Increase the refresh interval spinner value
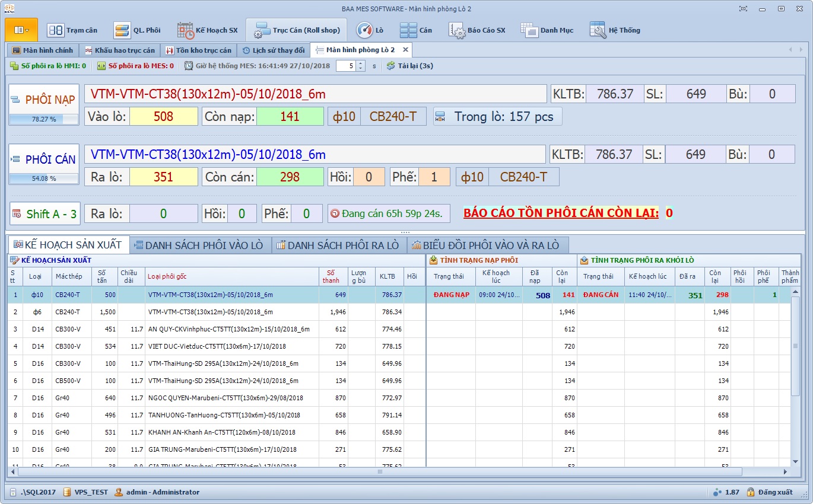Screen dimensions: 813x504 pyautogui.click(x=361, y=63)
